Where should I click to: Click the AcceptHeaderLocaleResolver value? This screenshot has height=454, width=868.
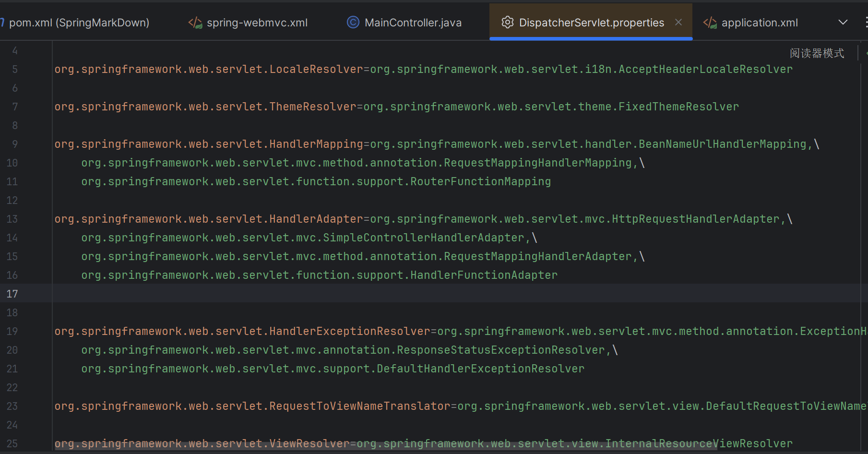[581, 69]
